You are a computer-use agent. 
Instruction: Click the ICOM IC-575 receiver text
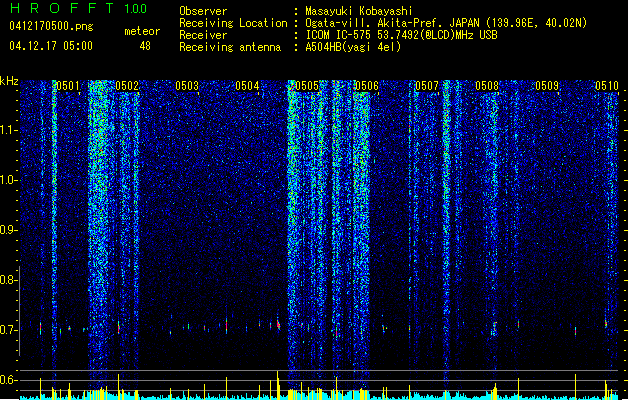coord(402,35)
